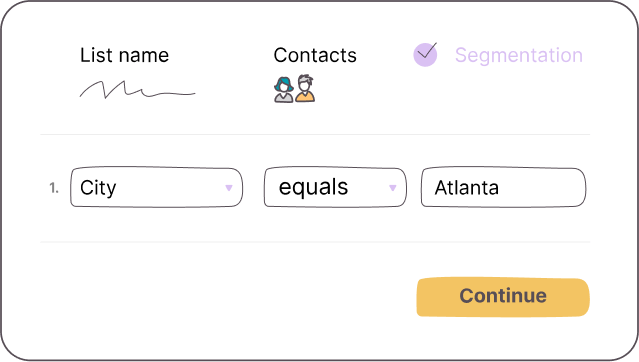Click the word City in the dropdown
Image resolution: width=639 pixels, height=362 pixels.
pyautogui.click(x=98, y=188)
